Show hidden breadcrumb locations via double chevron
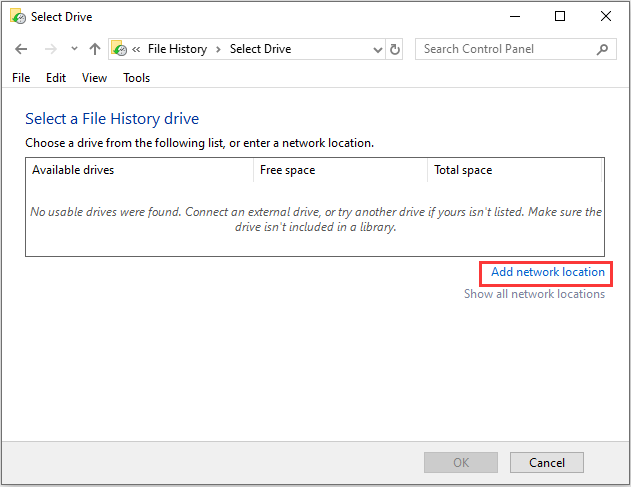 point(136,50)
